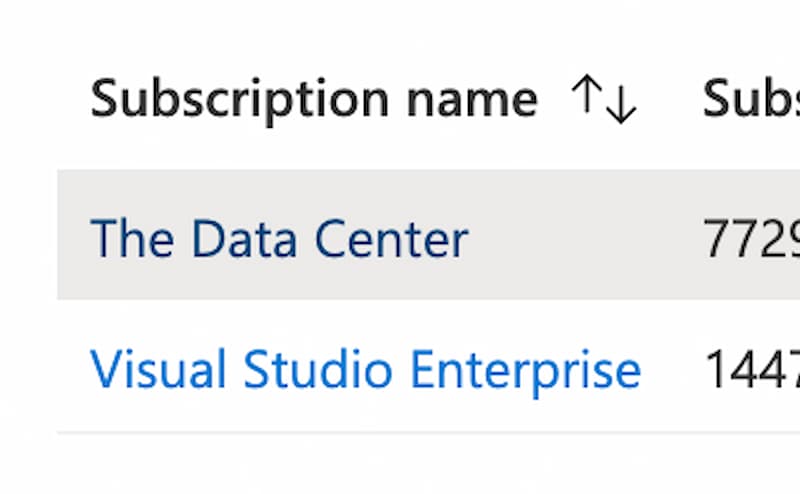Viewport: 800px width, 494px height.
Task: Sort ascending using the up arrow icon
Action: 586,93
